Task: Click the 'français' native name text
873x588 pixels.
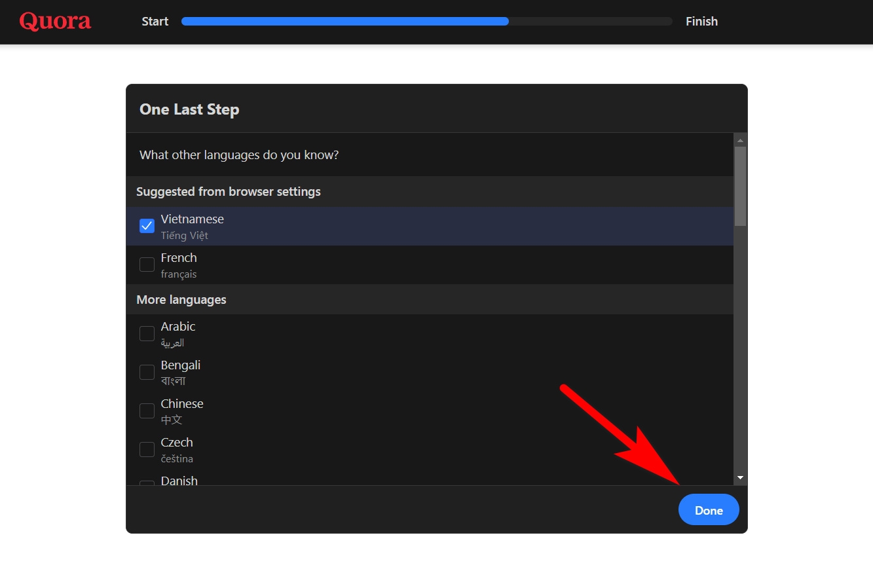Action: (179, 274)
